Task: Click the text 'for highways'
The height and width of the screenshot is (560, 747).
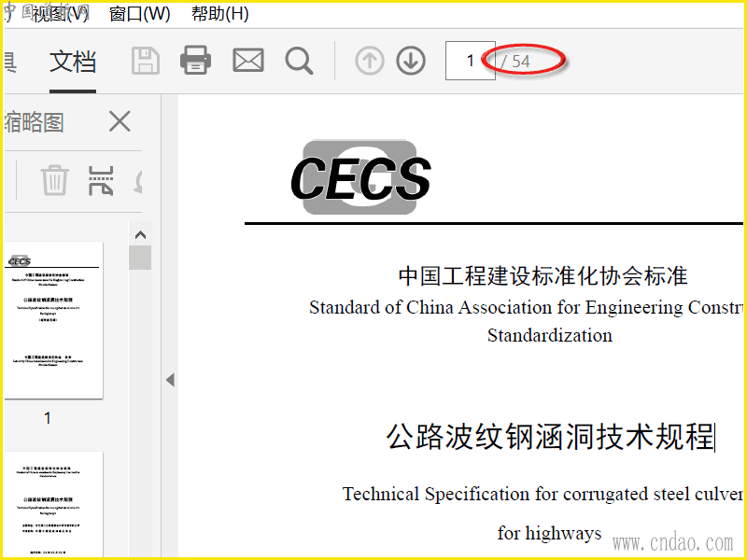Action: click(549, 533)
